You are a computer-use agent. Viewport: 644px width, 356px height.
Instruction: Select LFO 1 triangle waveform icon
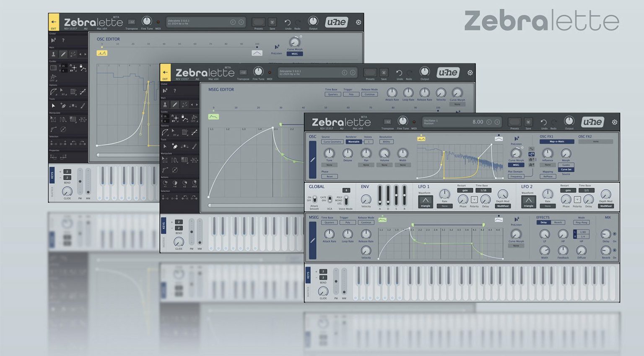coord(425,201)
